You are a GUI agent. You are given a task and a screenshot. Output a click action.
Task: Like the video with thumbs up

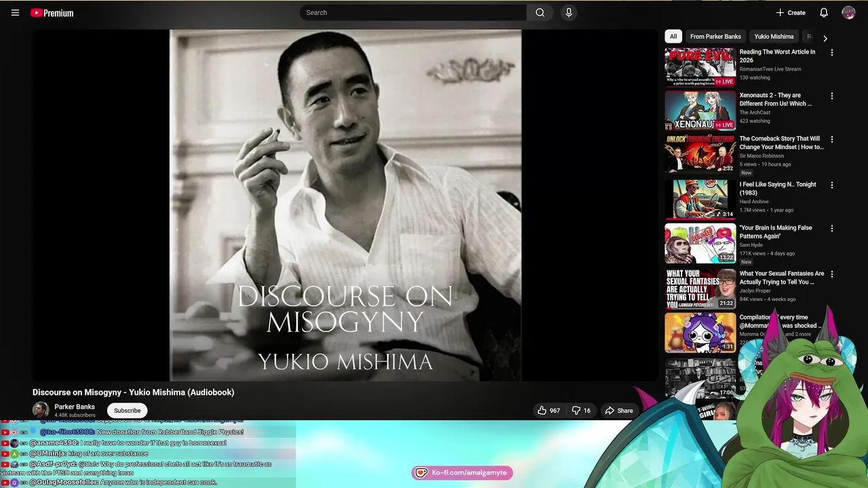(x=549, y=411)
